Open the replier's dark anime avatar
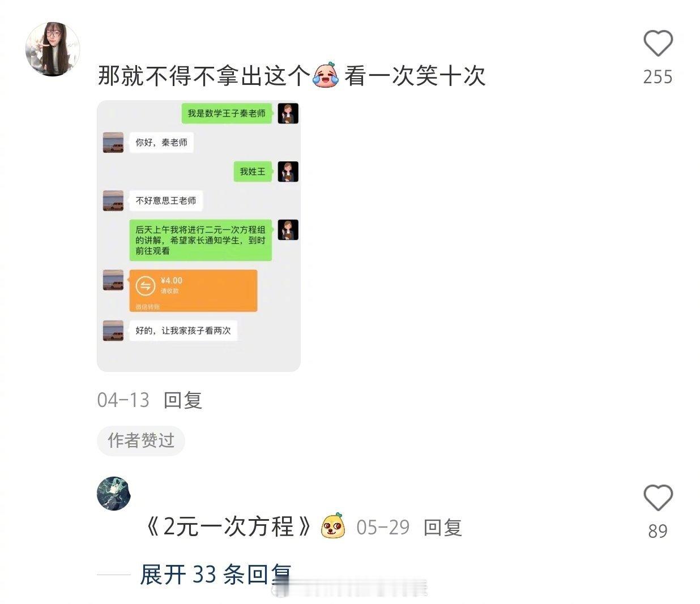The height and width of the screenshot is (604, 700). [x=114, y=493]
